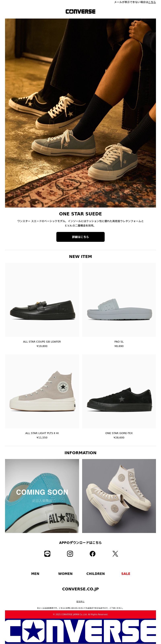
Task: Select the MEN category link
Action: (x=35, y=574)
